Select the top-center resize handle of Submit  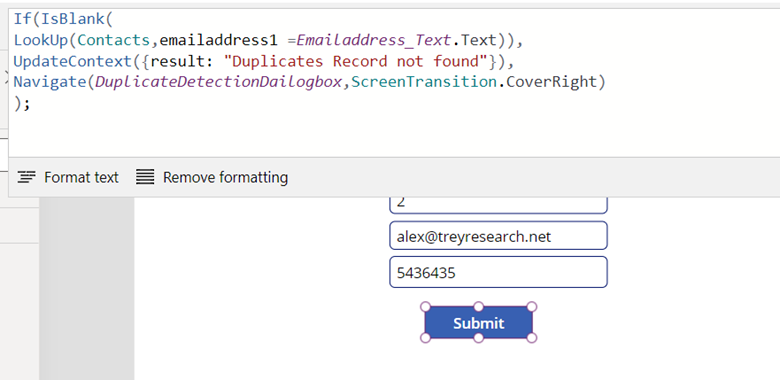click(478, 306)
